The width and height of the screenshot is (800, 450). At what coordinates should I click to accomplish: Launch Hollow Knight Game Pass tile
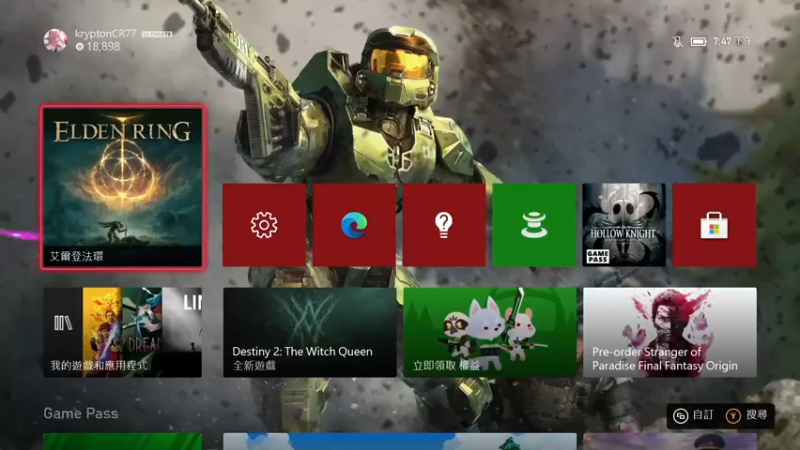click(624, 225)
